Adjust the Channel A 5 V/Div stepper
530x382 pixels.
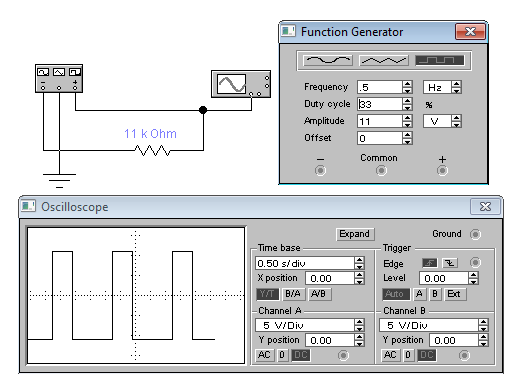tap(359, 325)
